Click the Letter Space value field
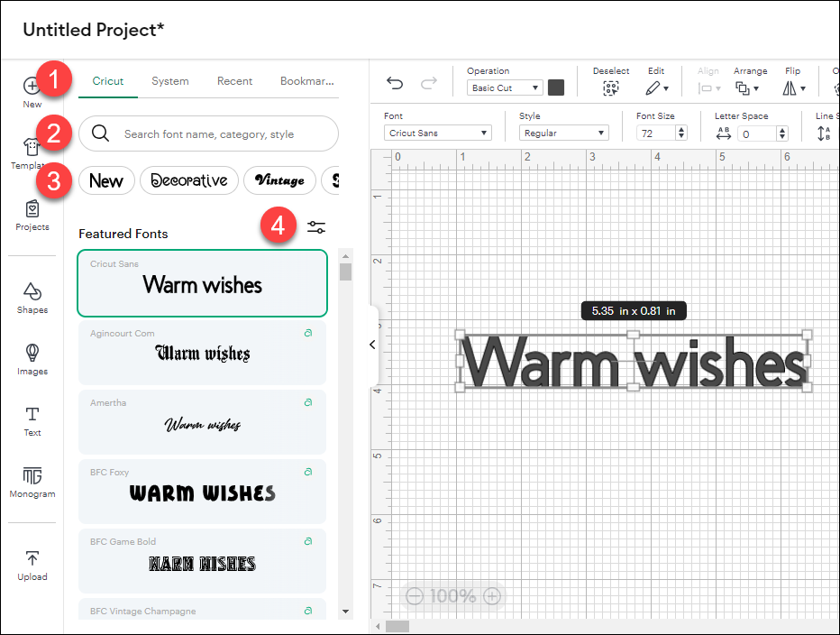840x635 pixels. point(757,133)
